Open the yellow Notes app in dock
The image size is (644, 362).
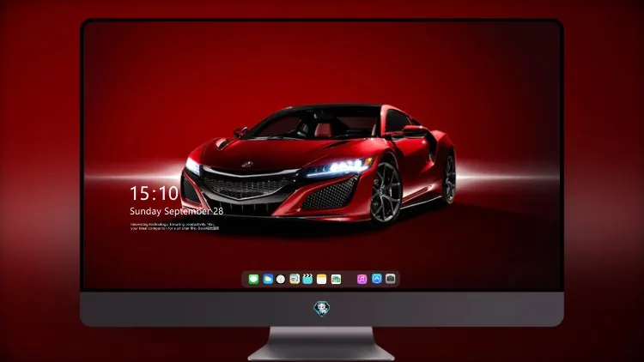click(322, 279)
